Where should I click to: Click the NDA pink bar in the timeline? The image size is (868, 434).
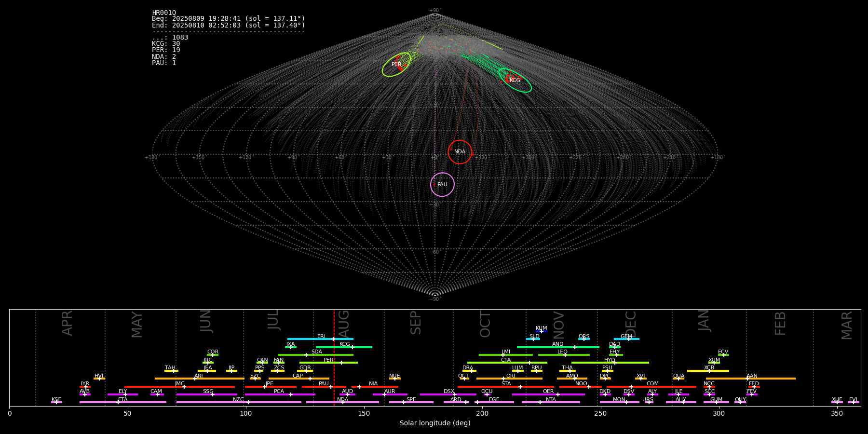click(342, 402)
